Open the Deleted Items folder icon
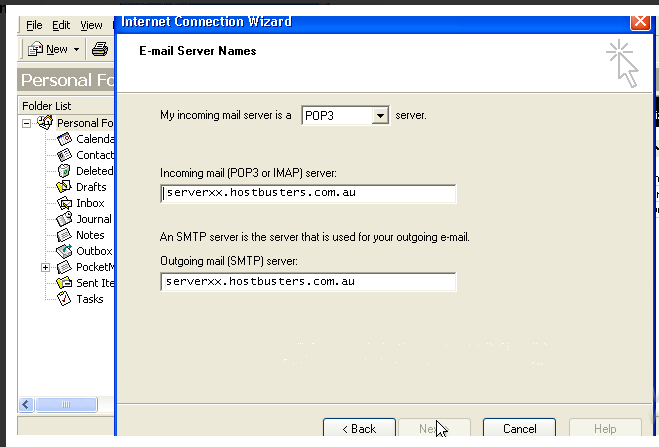This screenshot has height=447, width=659. 64,171
